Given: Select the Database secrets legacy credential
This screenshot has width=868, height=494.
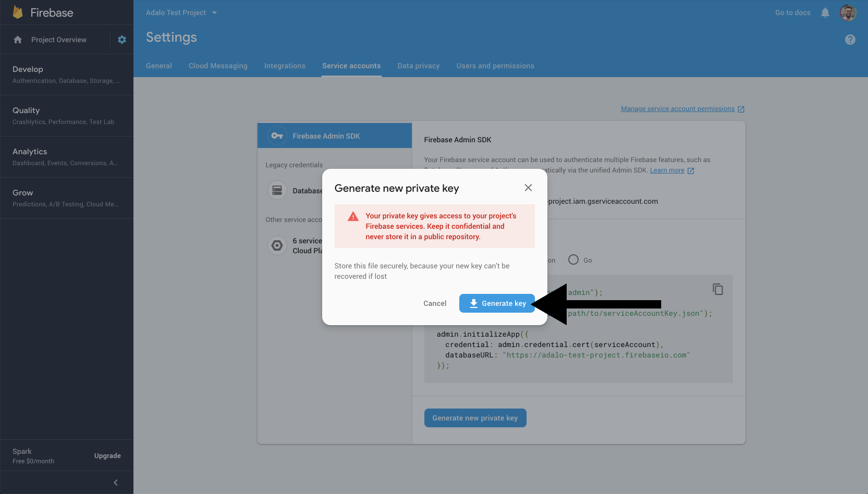Looking at the screenshot, I should 295,191.
